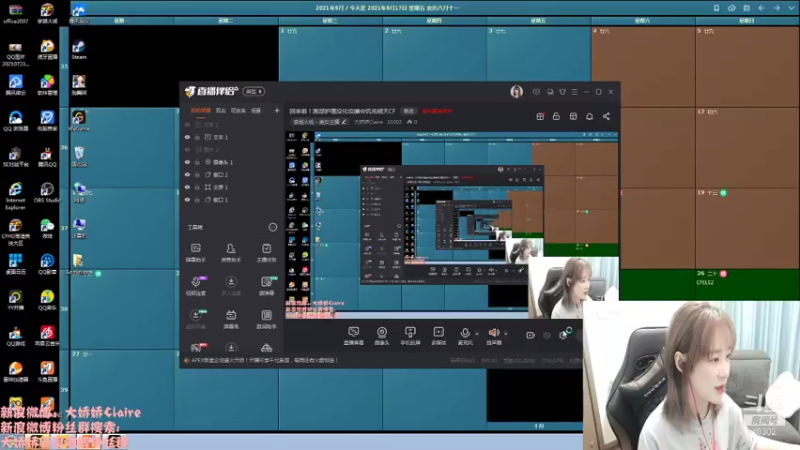Hide the 全屏 1 layer

[x=187, y=187]
